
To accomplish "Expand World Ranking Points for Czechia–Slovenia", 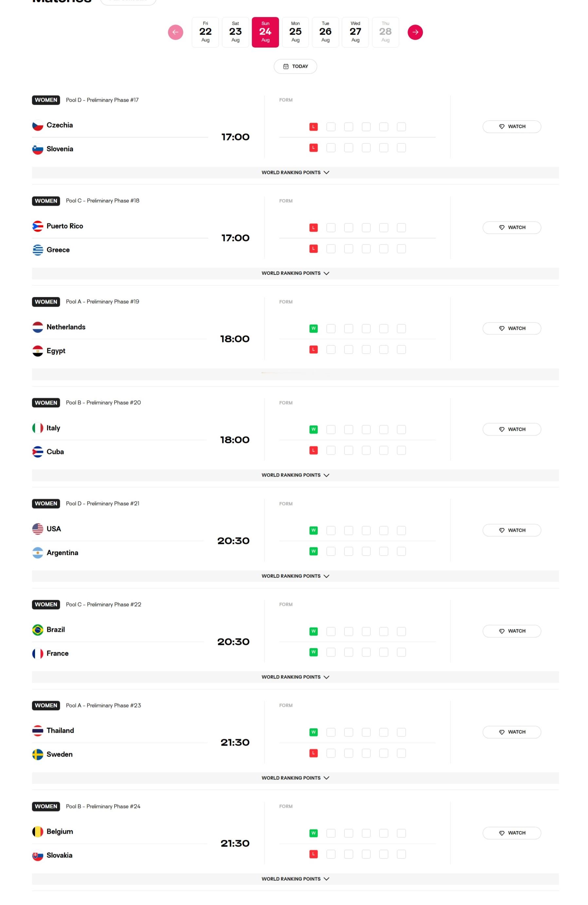I will pyautogui.click(x=295, y=173).
